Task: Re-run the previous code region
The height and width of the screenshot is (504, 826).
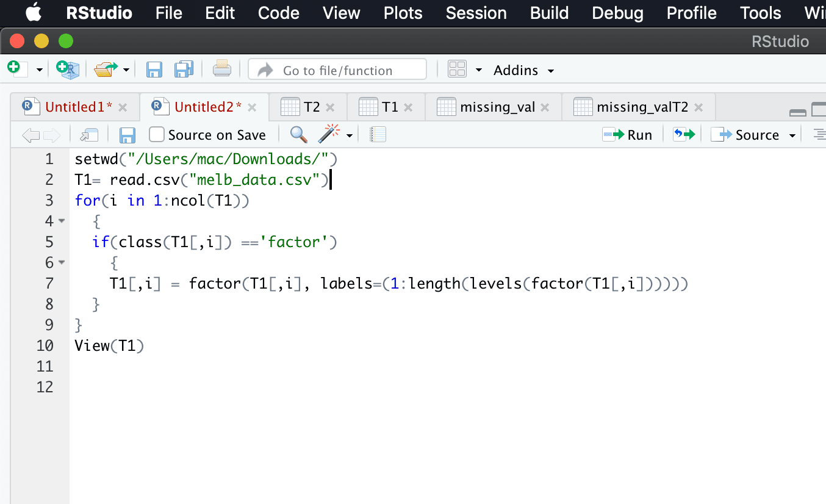Action: pyautogui.click(x=684, y=134)
